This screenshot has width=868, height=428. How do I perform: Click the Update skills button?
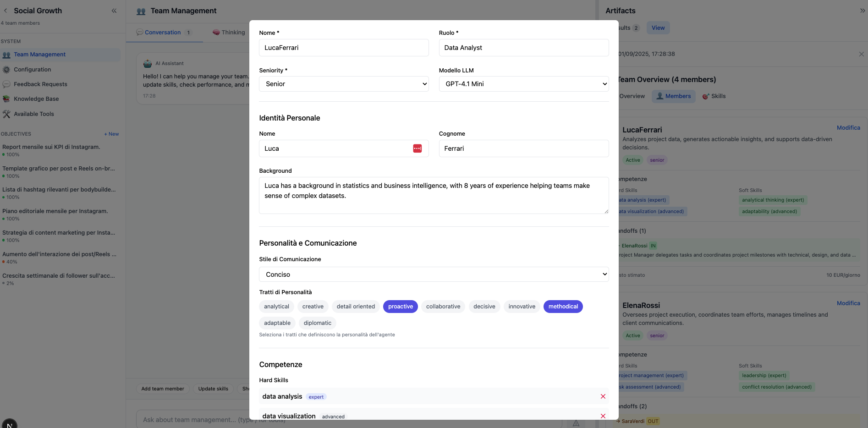213,389
